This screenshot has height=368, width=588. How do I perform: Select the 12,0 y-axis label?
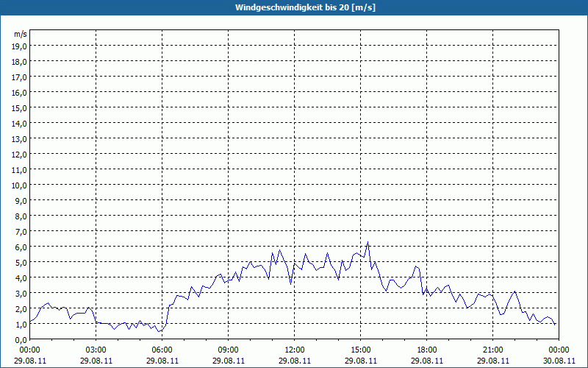point(20,155)
